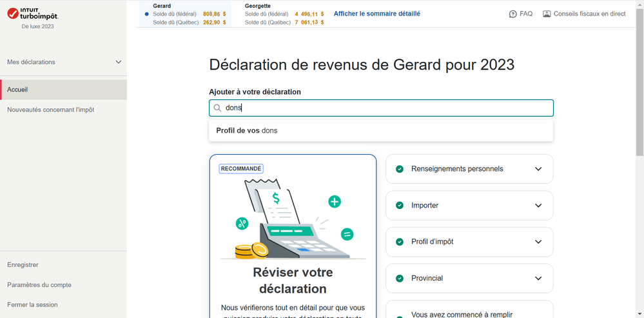
Task: Click the live tax advice person icon
Action: click(547, 14)
